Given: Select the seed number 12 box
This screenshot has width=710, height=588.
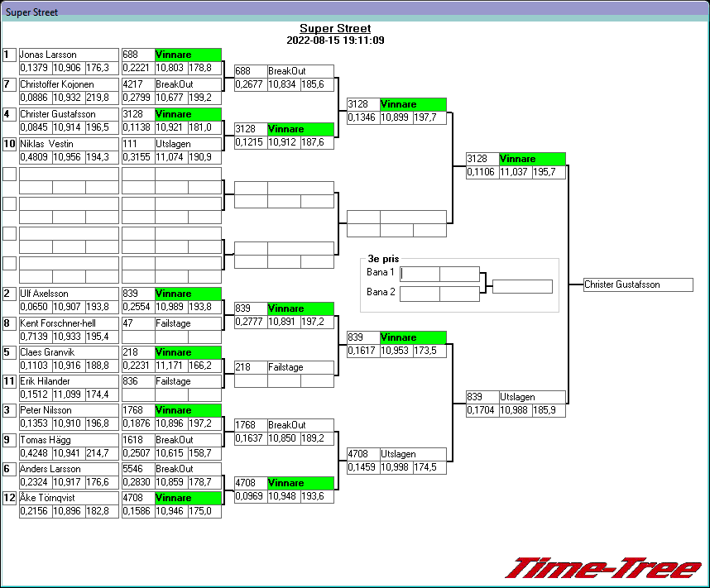Looking at the screenshot, I should [x=10, y=498].
